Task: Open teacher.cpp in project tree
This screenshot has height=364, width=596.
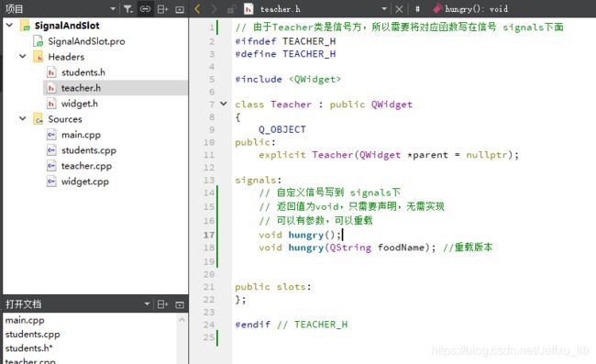Action: [86, 166]
